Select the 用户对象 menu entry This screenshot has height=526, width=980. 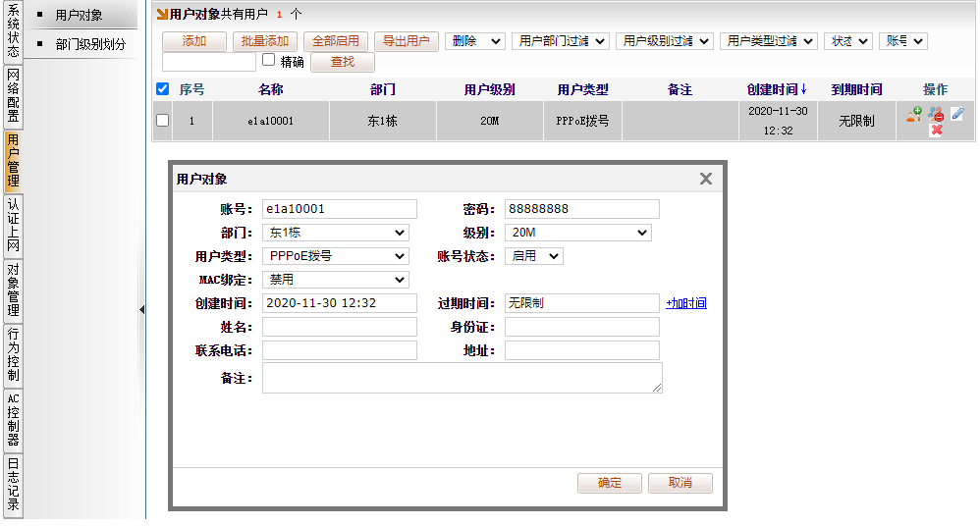[79, 15]
